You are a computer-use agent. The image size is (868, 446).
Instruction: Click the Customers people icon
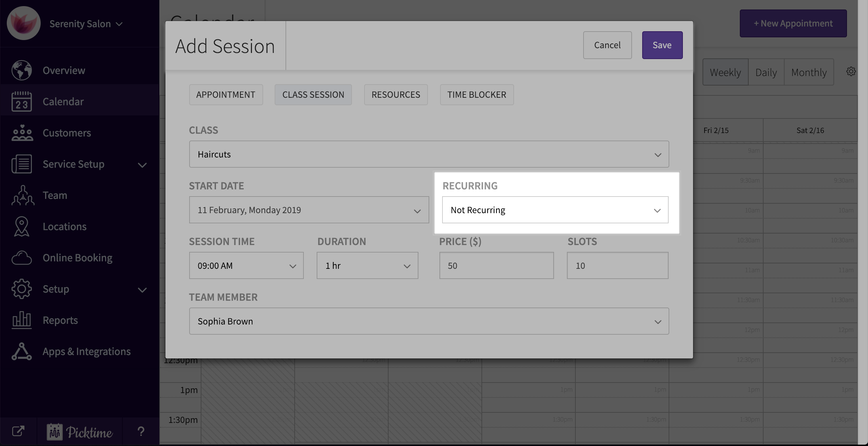click(22, 133)
